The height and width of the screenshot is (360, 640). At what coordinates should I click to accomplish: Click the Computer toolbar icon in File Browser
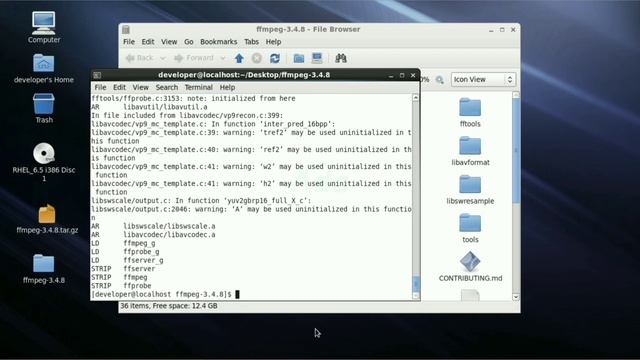(x=317, y=58)
